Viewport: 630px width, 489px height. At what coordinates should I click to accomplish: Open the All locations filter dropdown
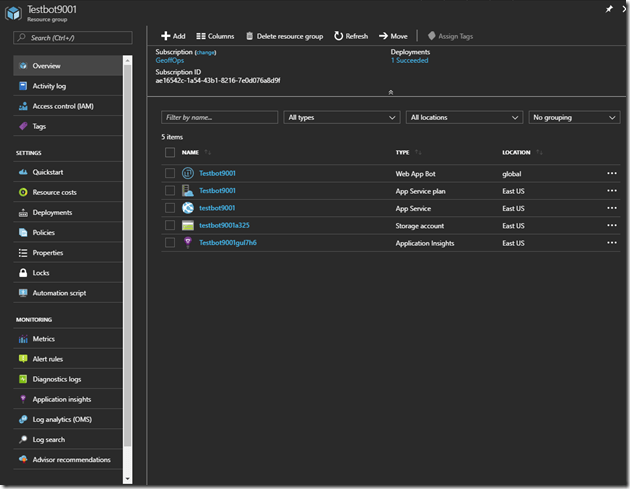(464, 117)
